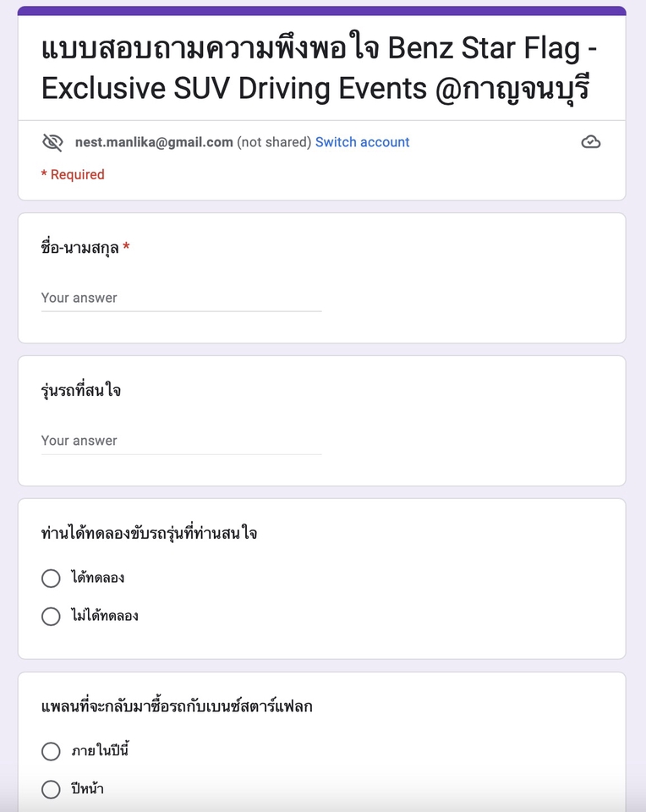Screen dimensions: 646x812
Task: Choose the ปีหน้า radio option
Action: (x=51, y=789)
